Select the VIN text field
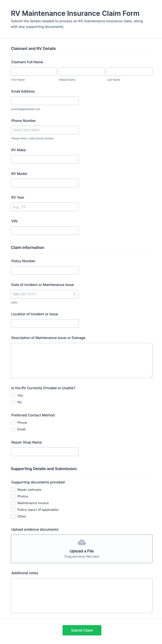The height and width of the screenshot is (644, 162). pyautogui.click(x=45, y=231)
